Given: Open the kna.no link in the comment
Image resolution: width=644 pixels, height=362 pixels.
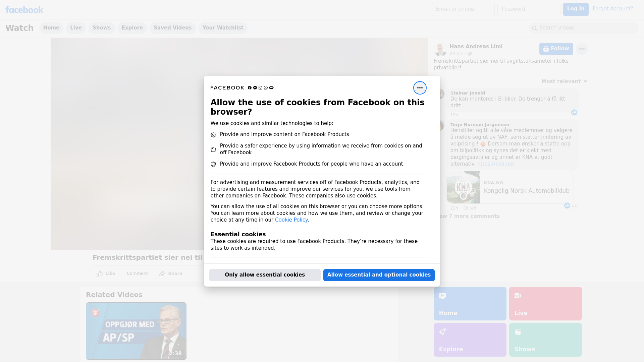Looking at the screenshot, I should [x=495, y=164].
